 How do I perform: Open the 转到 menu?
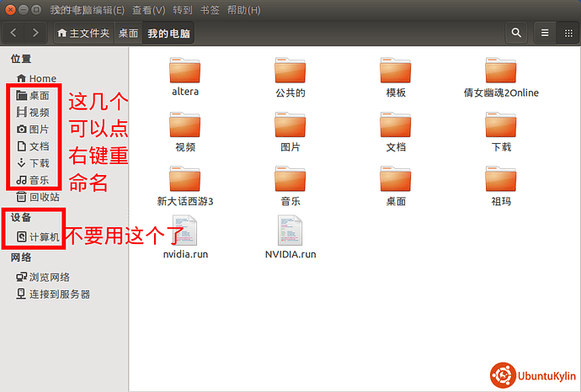pyautogui.click(x=183, y=10)
